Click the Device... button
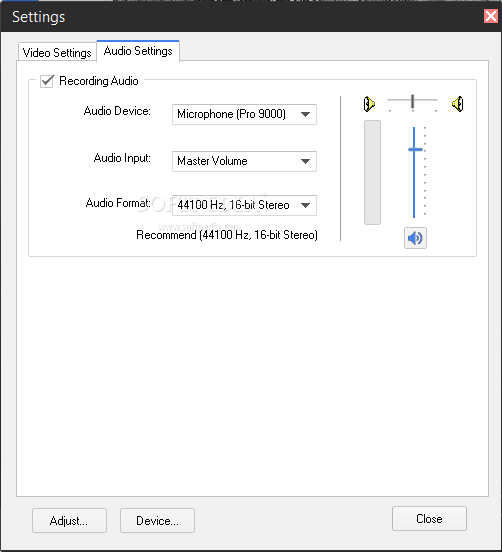The height and width of the screenshot is (552, 502). pyautogui.click(x=157, y=520)
